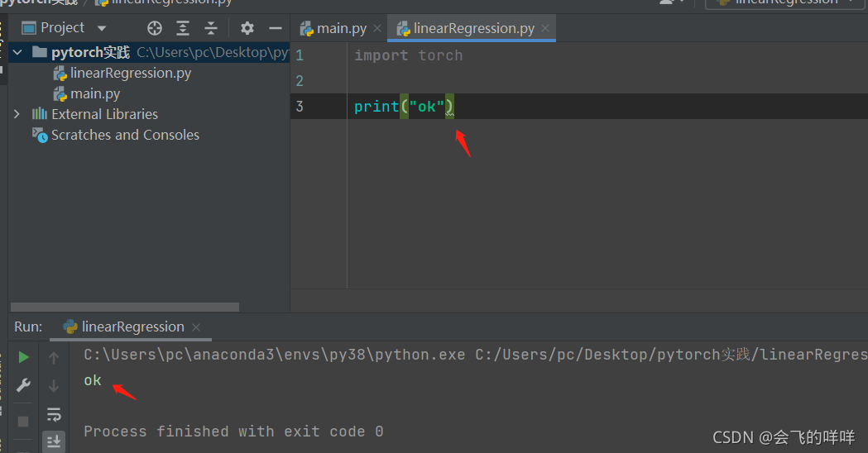Image resolution: width=868 pixels, height=453 pixels.
Task: Open Project panel settings gear
Action: [247, 28]
